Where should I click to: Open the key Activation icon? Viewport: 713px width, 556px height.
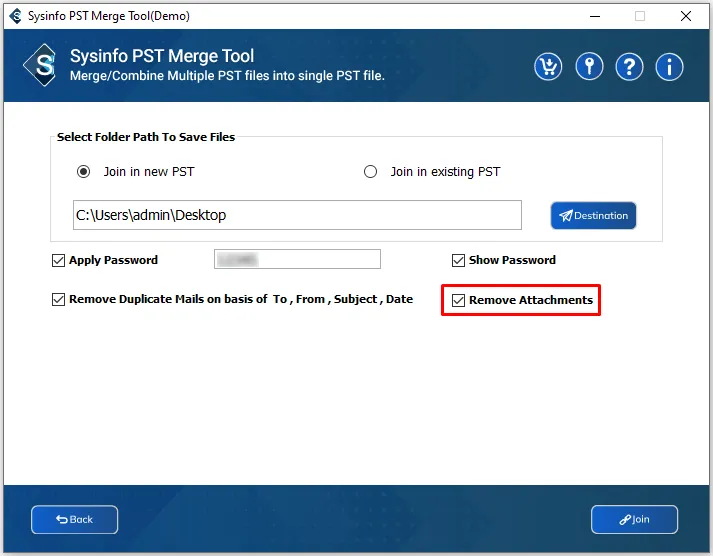tap(589, 67)
